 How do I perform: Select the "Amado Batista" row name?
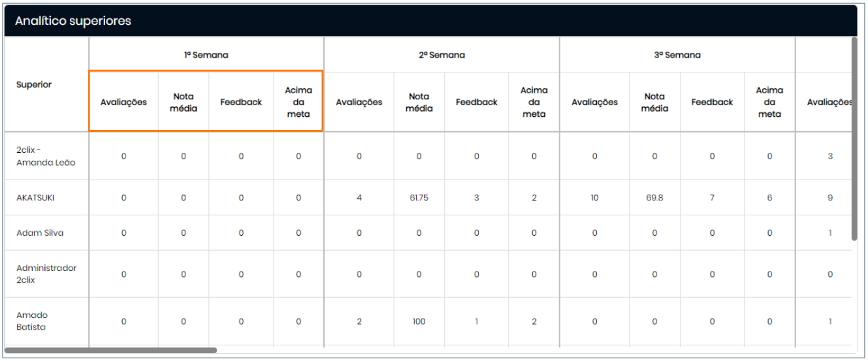32,321
